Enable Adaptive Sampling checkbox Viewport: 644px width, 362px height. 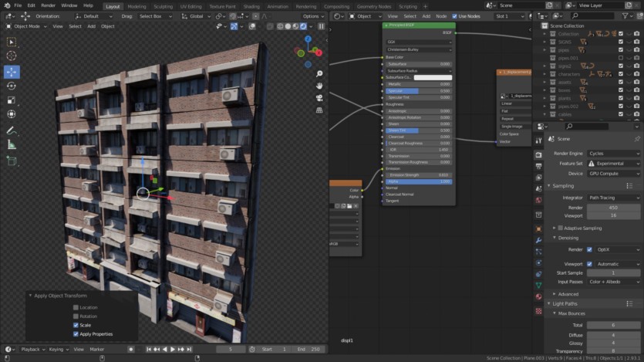point(560,228)
